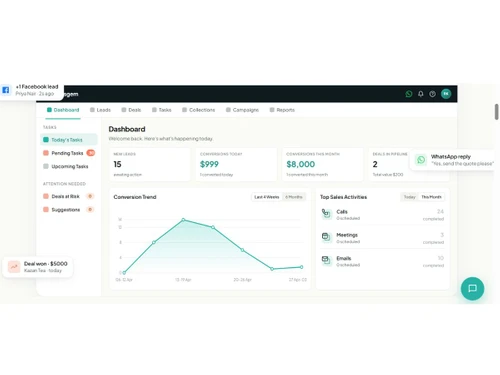Image resolution: width=500 pixels, height=375 pixels.
Task: Select Last 4 Weeks trend range
Action: click(267, 197)
